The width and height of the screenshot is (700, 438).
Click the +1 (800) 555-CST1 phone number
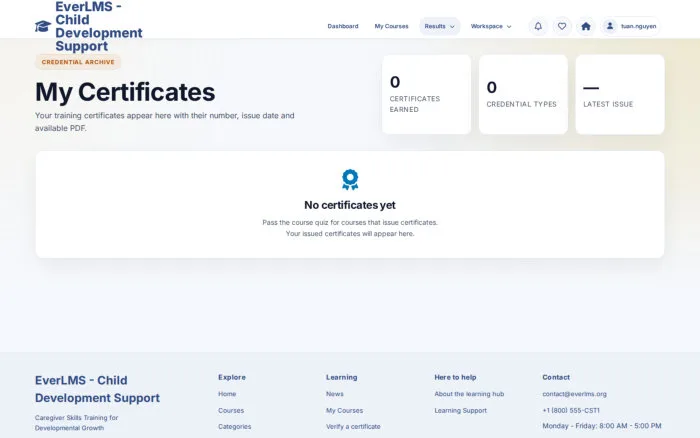[571, 410]
